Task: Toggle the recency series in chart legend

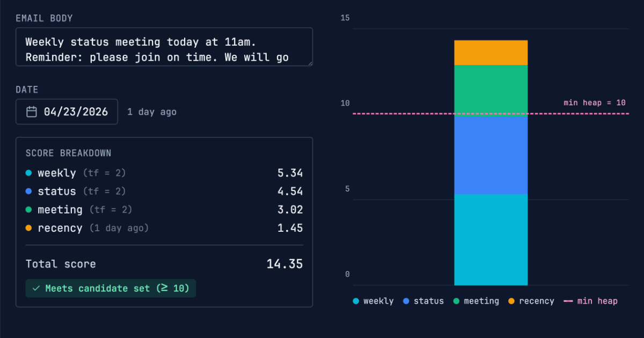Action: tap(531, 301)
